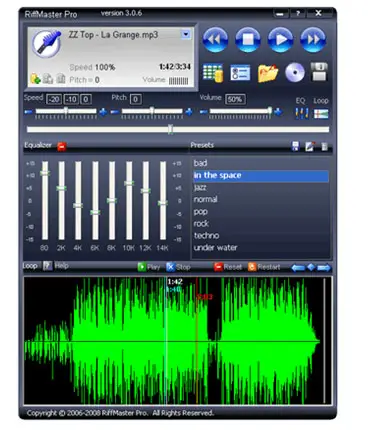370x430 pixels.
Task: Select the 'rock' preset
Action: (x=201, y=223)
